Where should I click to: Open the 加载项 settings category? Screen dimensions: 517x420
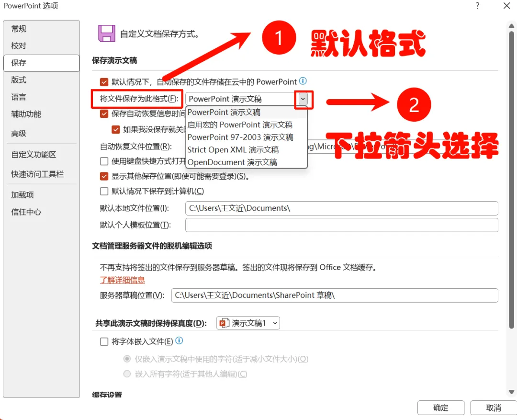[41, 194]
